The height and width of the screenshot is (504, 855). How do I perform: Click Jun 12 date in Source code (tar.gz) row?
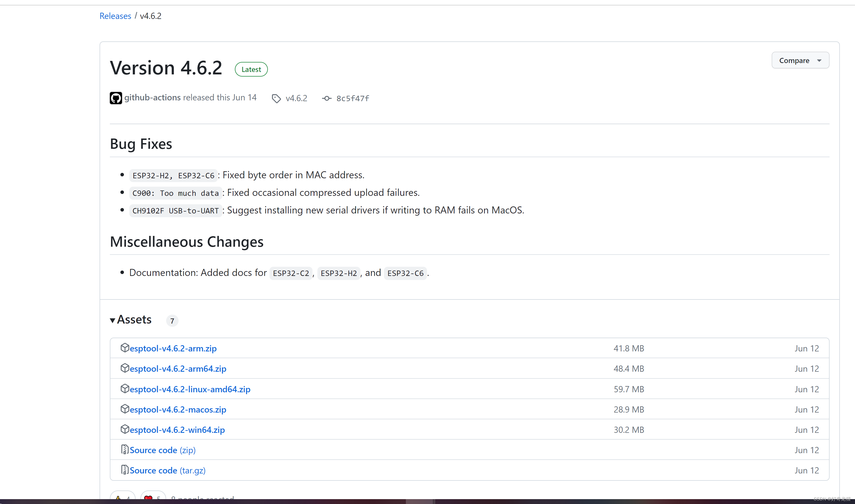[807, 471]
